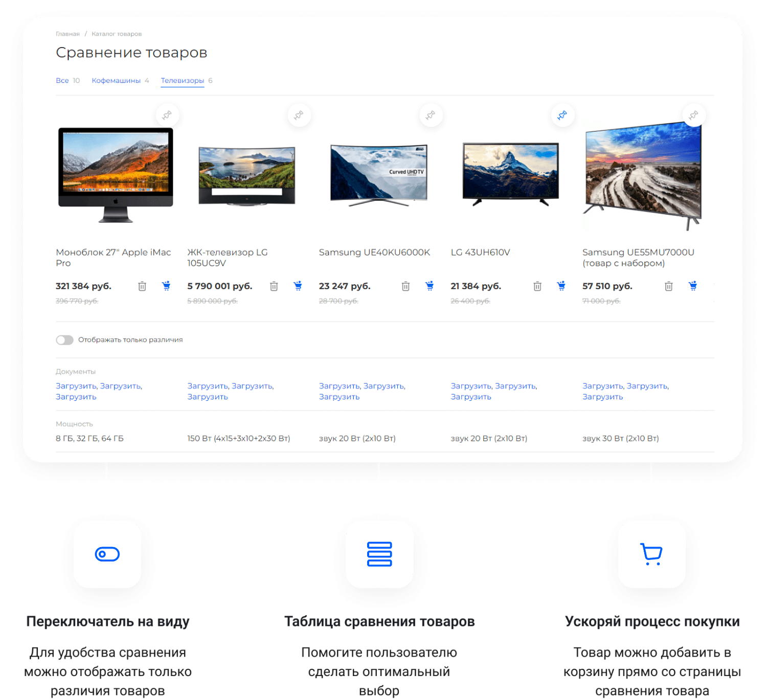
Task: Open Каталог товаров breadcrumb link
Action: coord(117,34)
